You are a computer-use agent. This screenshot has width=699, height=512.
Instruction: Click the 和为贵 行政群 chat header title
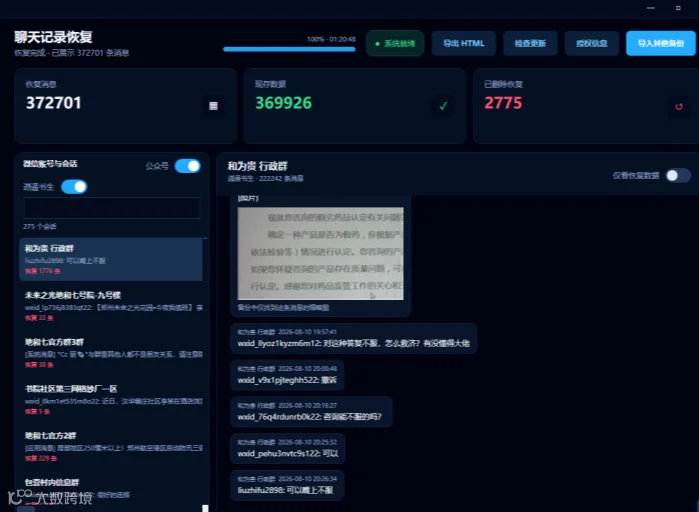[x=258, y=166]
